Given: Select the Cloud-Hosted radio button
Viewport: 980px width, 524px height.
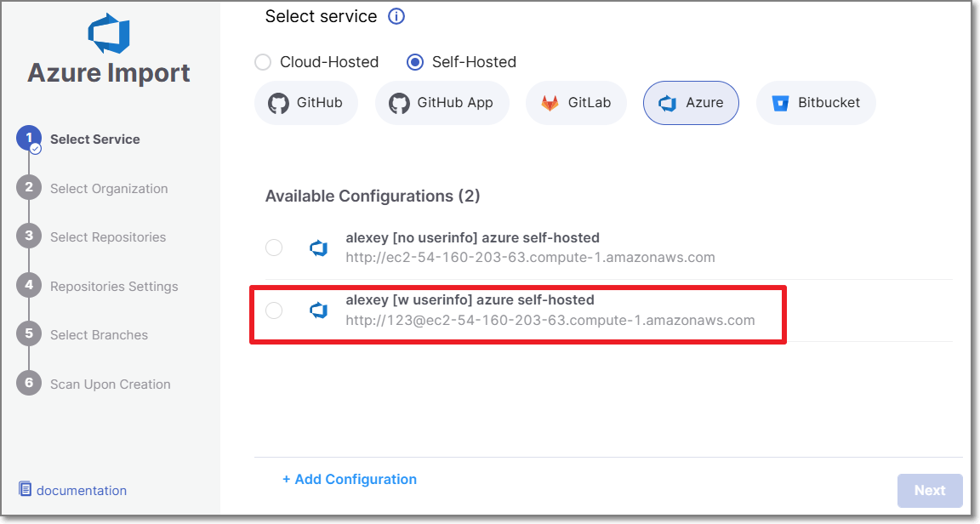Looking at the screenshot, I should 264,62.
